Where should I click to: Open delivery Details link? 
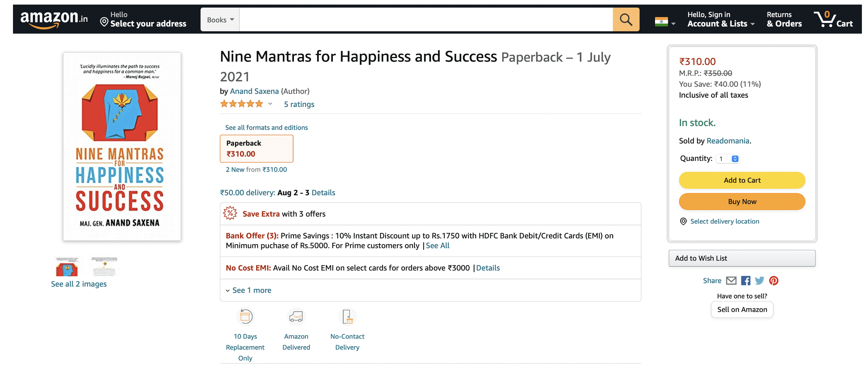323,193
